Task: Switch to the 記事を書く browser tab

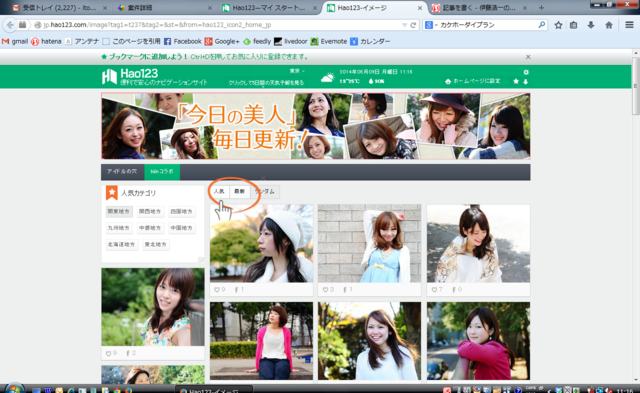Action: point(480,8)
